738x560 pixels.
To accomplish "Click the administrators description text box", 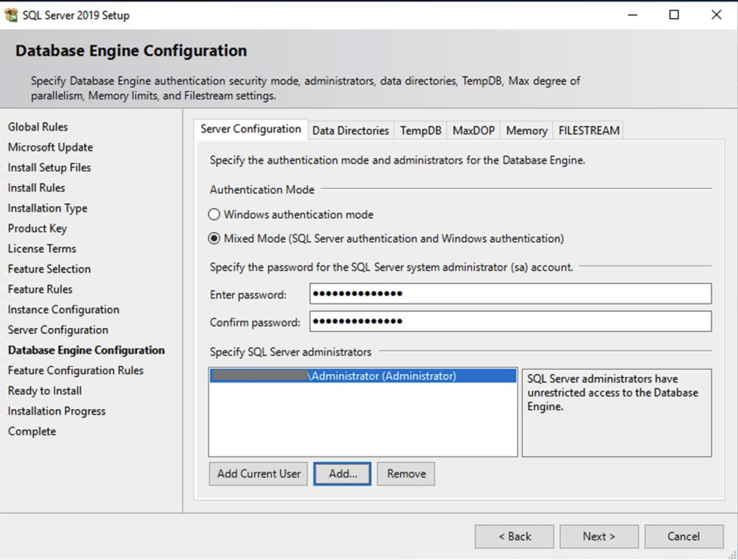I will 617,413.
